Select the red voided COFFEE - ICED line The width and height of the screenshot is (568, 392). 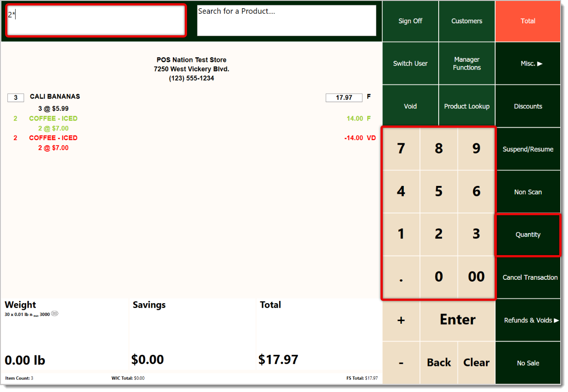53,138
